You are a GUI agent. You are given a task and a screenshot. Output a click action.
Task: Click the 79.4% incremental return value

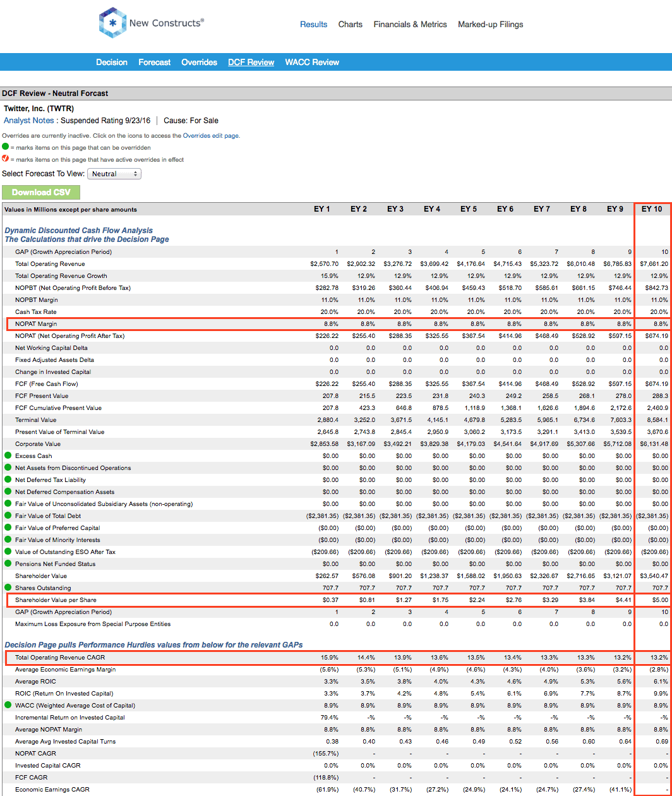pos(329,717)
